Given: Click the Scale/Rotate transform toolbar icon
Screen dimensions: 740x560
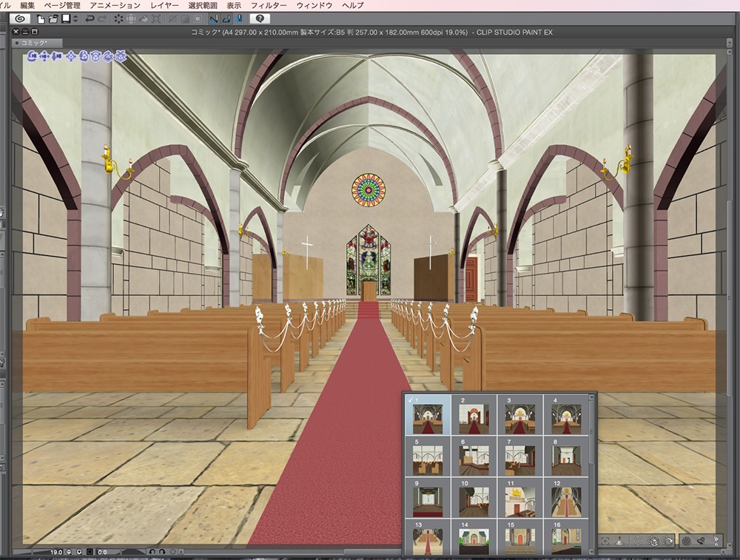Looking at the screenshot, I should [156, 19].
